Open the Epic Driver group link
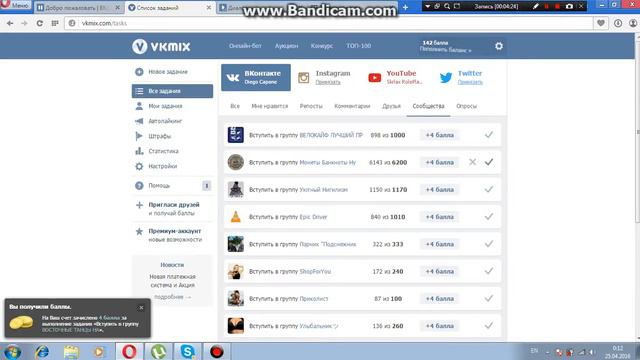640x360 pixels. 313,217
